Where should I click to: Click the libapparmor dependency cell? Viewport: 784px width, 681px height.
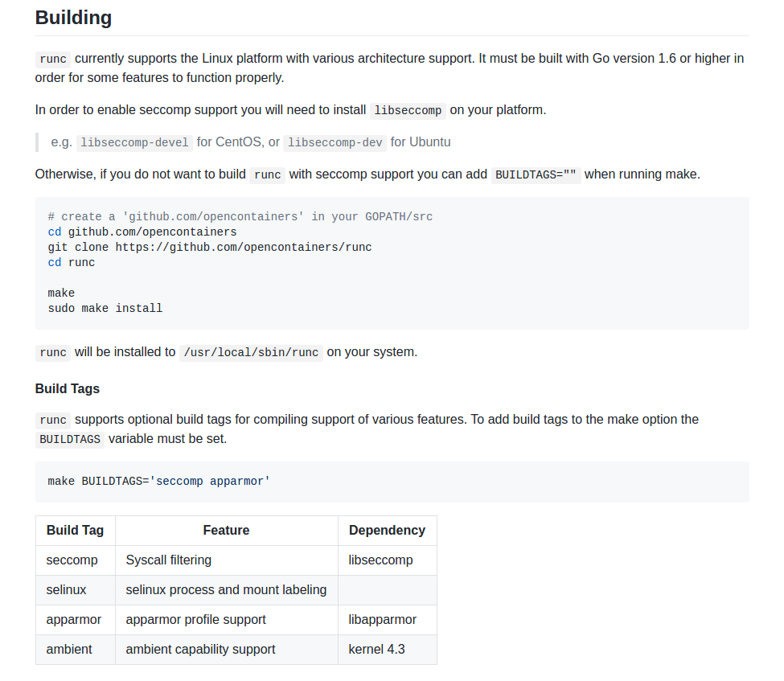click(388, 620)
